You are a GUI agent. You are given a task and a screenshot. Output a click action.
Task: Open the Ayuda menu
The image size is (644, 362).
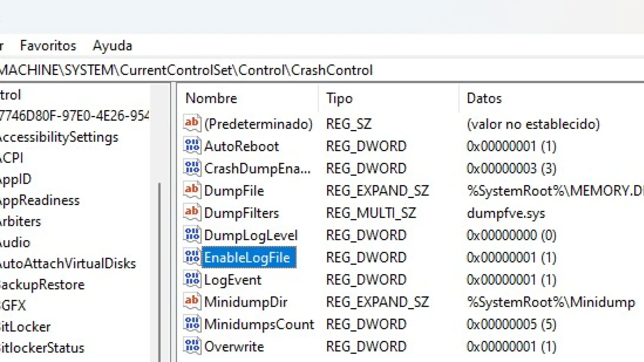[112, 46]
